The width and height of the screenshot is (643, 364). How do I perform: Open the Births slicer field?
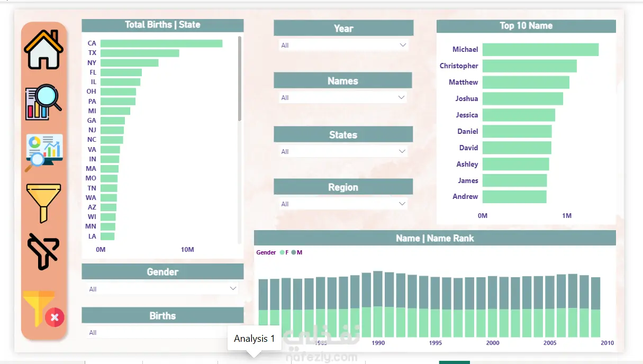162,333
